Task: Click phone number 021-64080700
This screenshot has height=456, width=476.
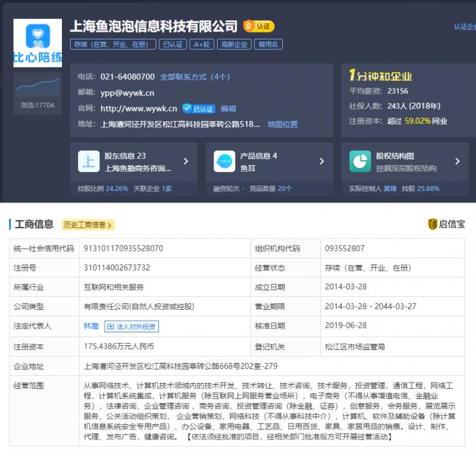Action: [128, 77]
